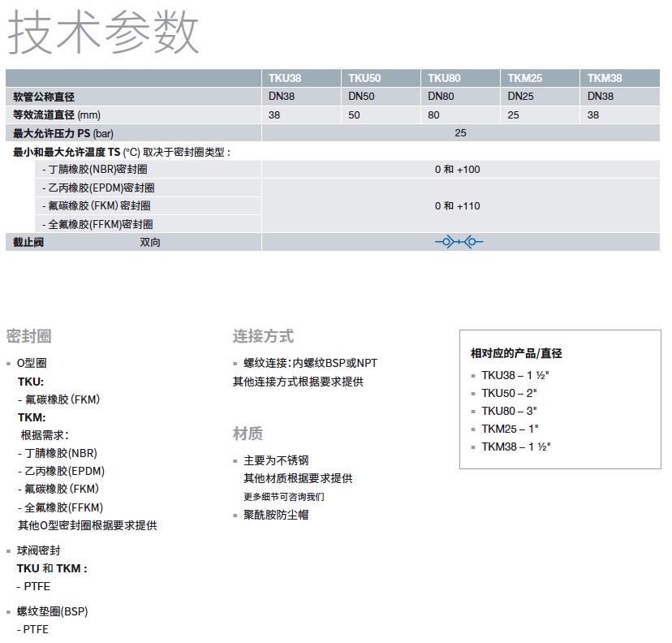The width and height of the screenshot is (672, 643).
Task: Select the value 50 in 等效流道直径 row
Action: coord(354,115)
